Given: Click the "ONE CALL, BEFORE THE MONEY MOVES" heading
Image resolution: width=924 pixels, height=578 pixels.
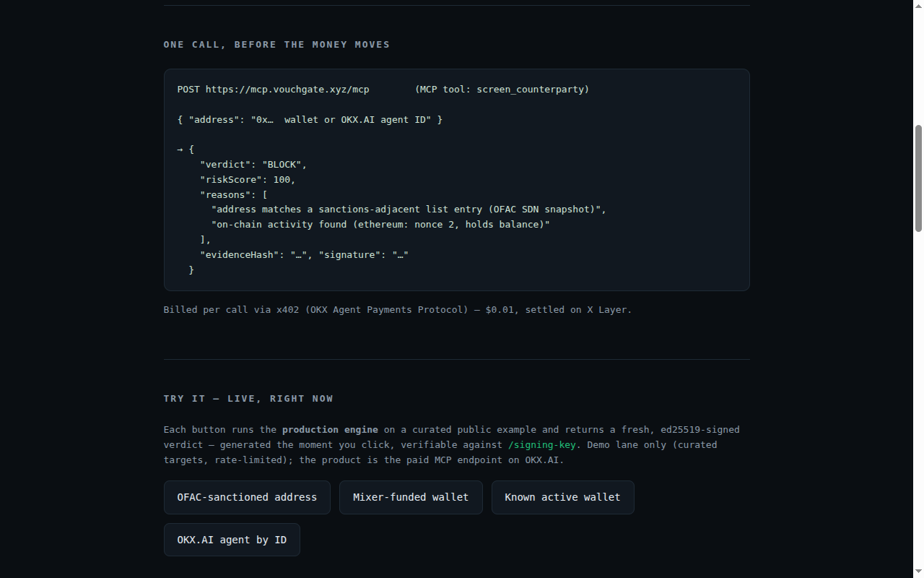Looking at the screenshot, I should 276,45.
